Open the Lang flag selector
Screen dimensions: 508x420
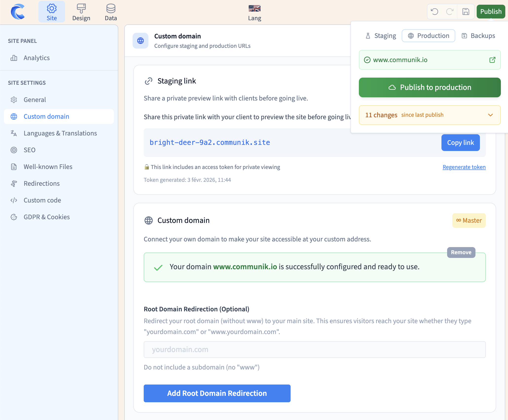point(254,12)
